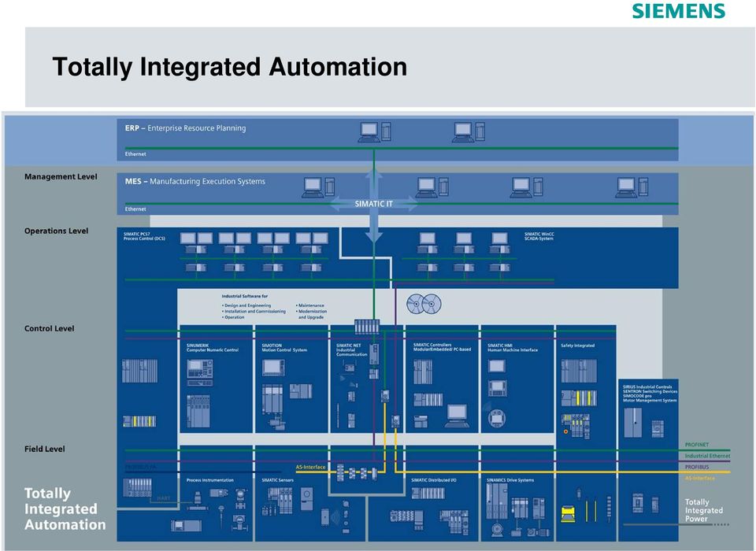Click the SIMATIC Controllers label
This screenshot has height=551, width=756.
442,347
